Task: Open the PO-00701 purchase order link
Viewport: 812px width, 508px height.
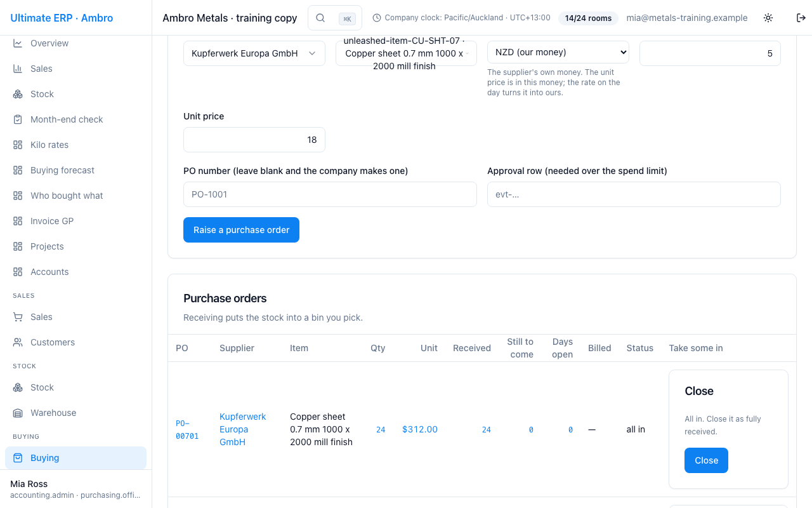Action: coord(187,429)
